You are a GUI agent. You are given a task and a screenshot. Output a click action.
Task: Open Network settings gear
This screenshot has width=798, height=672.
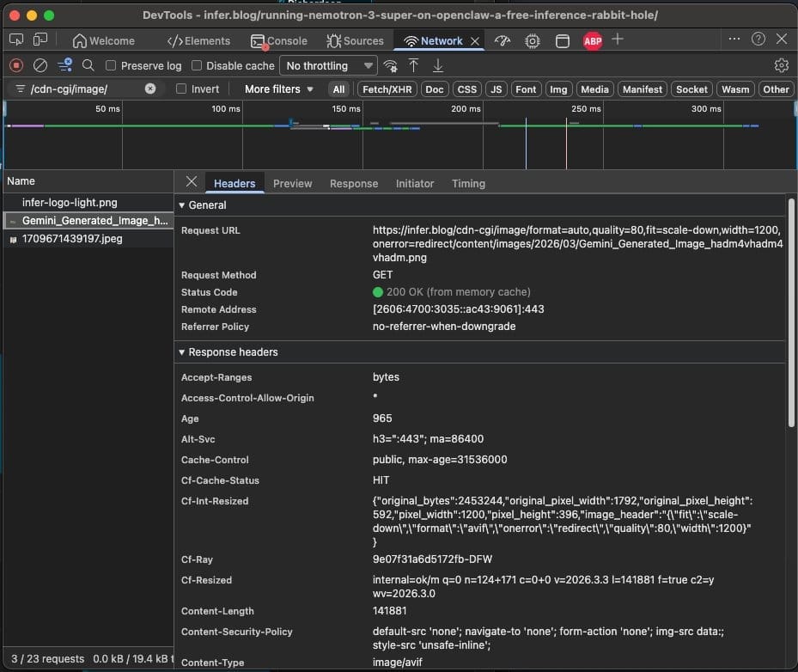pos(781,65)
